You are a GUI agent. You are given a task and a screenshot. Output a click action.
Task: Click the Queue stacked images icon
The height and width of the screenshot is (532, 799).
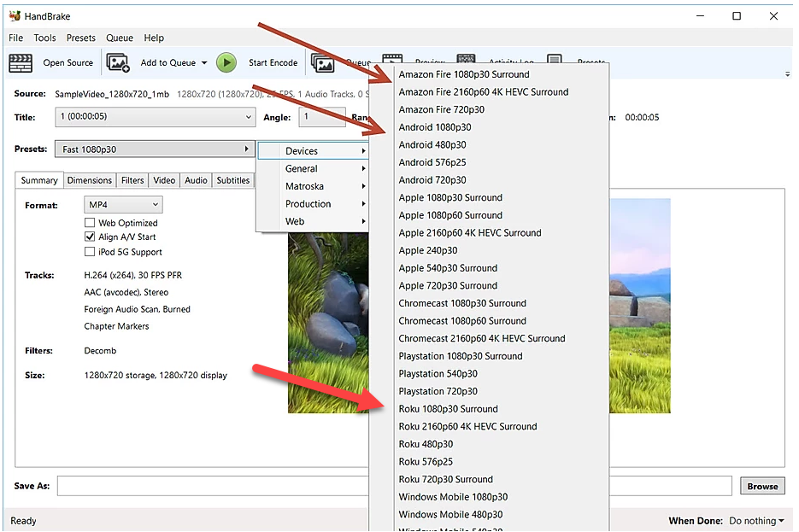(x=322, y=64)
